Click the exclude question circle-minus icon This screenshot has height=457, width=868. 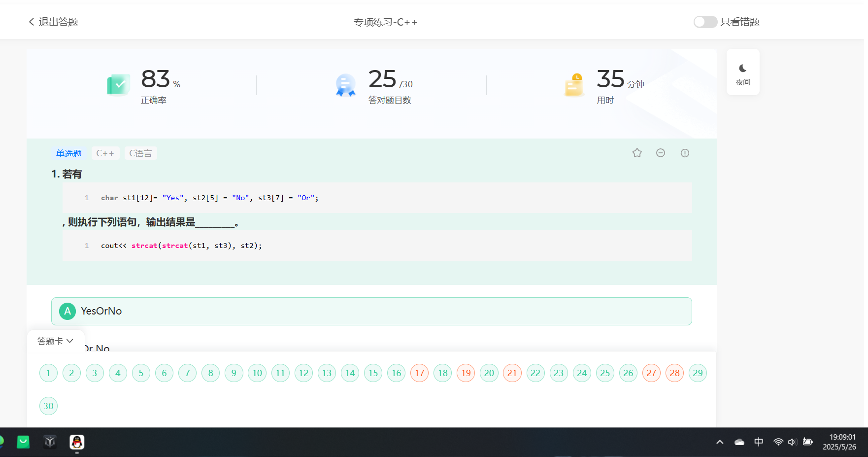661,153
